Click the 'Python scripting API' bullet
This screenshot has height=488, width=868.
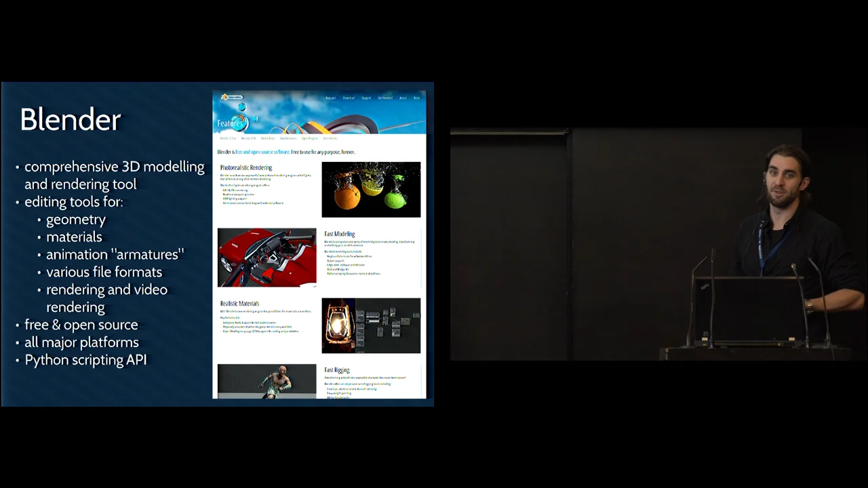tap(86, 360)
